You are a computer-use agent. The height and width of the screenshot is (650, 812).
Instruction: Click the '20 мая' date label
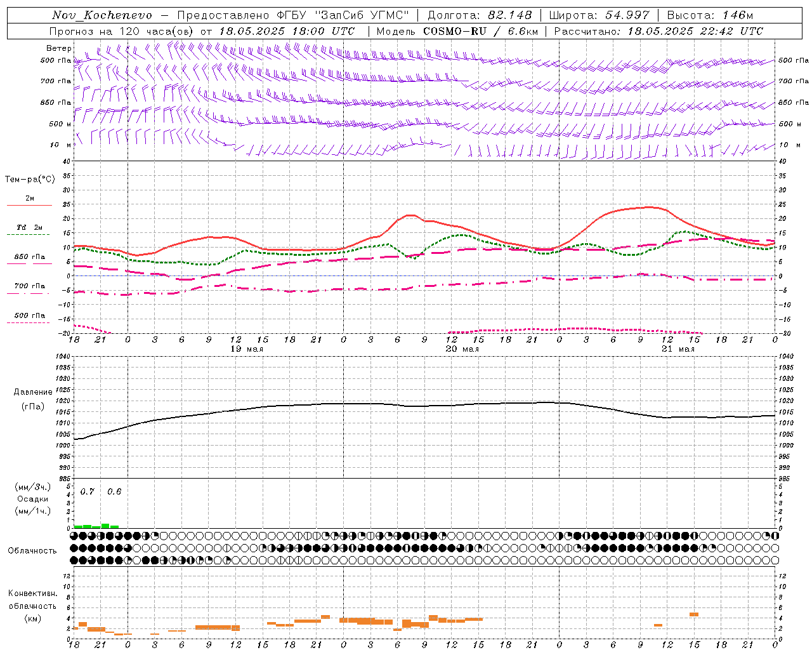click(x=462, y=349)
